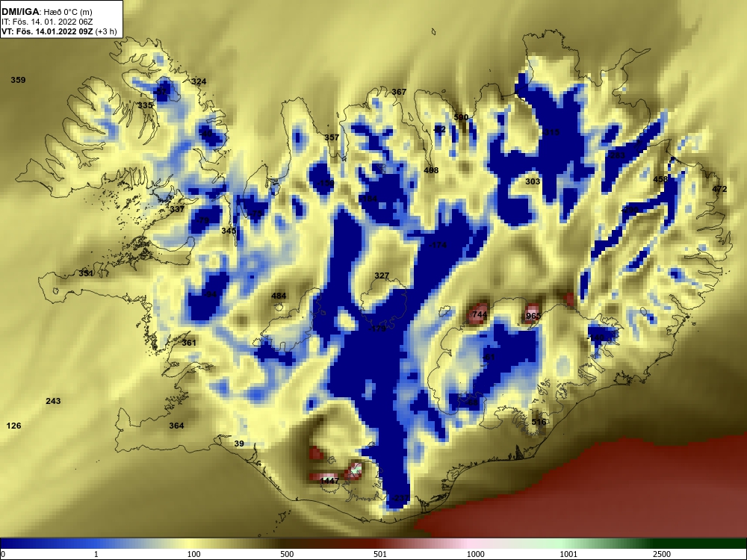The width and height of the screenshot is (747, 560).
Task: Click the value 359 over the sea
Action: [18, 80]
